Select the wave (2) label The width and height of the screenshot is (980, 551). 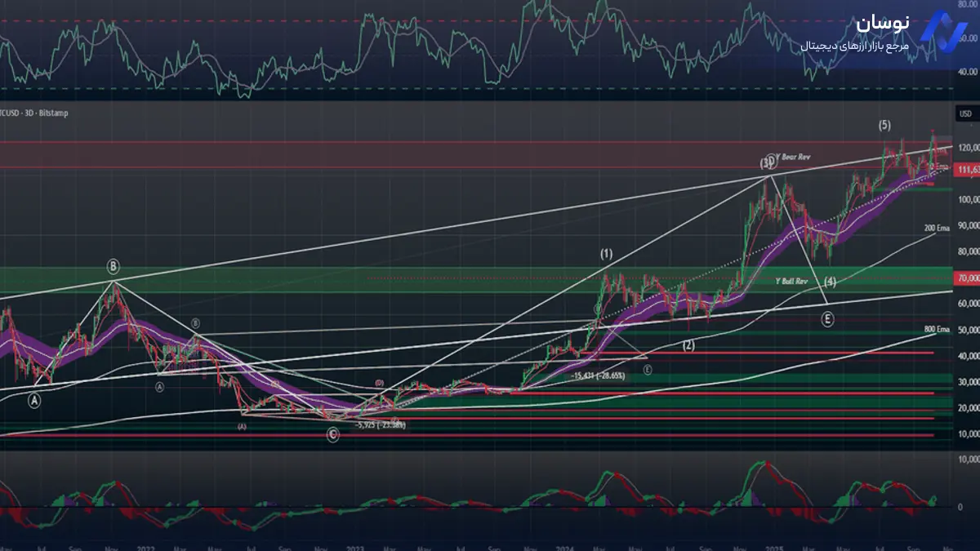pos(688,345)
